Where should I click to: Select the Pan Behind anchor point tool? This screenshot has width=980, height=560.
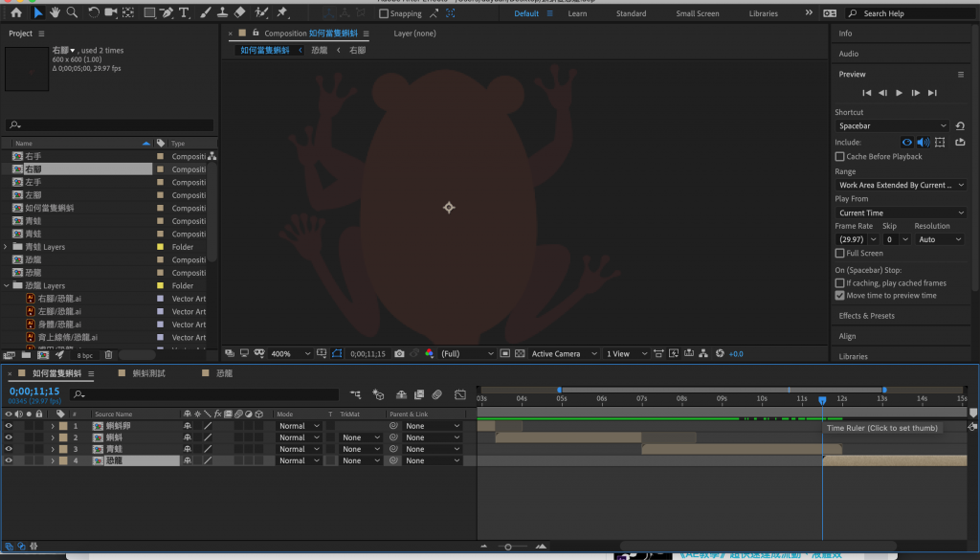click(x=128, y=12)
